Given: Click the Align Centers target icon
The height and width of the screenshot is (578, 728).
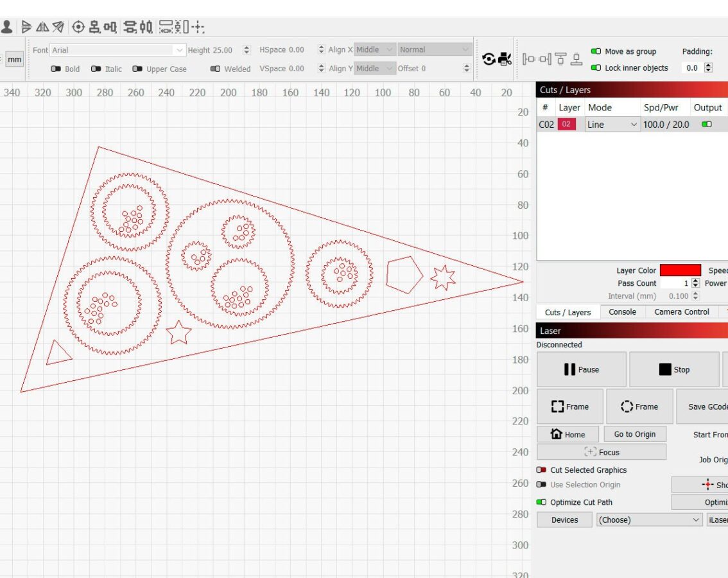Looking at the screenshot, I should coord(78,26).
